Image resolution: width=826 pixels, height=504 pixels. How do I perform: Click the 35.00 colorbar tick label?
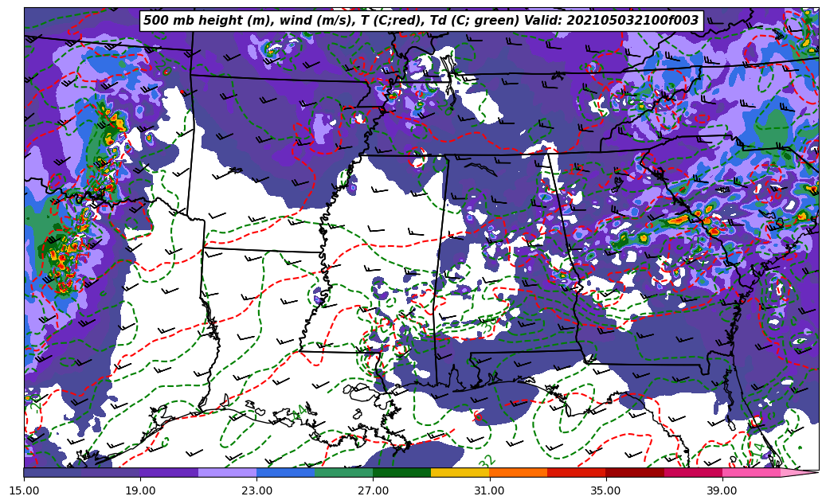coord(605,490)
